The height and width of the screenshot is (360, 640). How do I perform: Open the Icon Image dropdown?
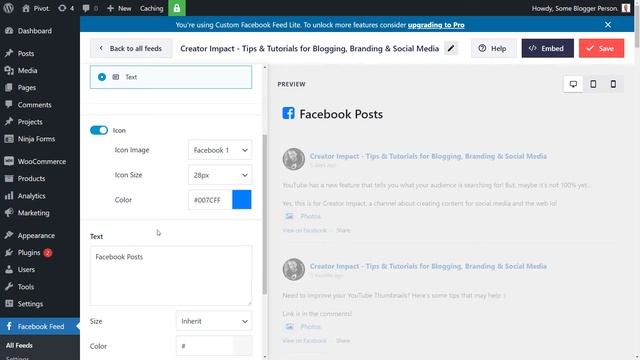point(220,150)
